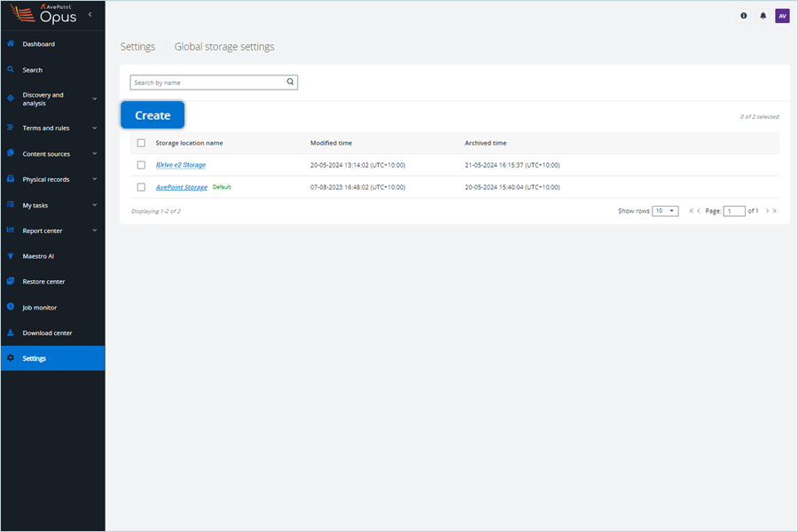
Task: Click modified time 20-05-2024 13:14:02
Action: coord(358,165)
